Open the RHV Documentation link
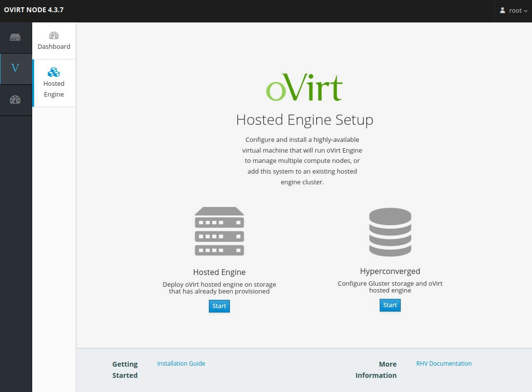 coord(444,363)
